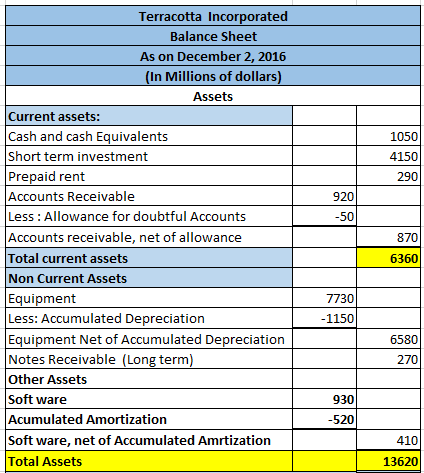Click the 870 net receivable value

point(388,237)
